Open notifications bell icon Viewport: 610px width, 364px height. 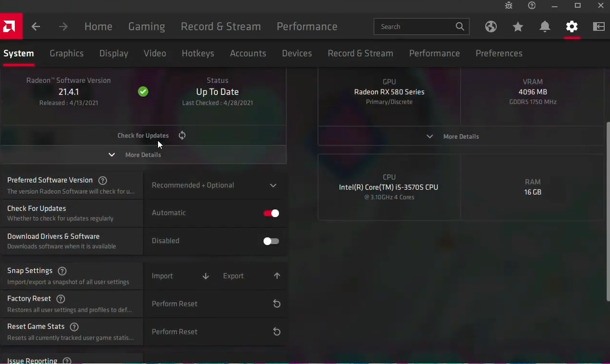click(545, 26)
